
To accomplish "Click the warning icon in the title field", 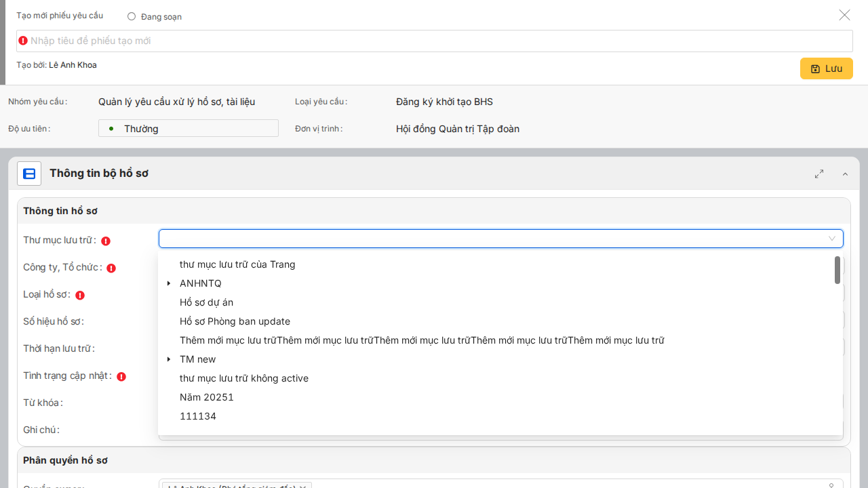I will tap(23, 41).
